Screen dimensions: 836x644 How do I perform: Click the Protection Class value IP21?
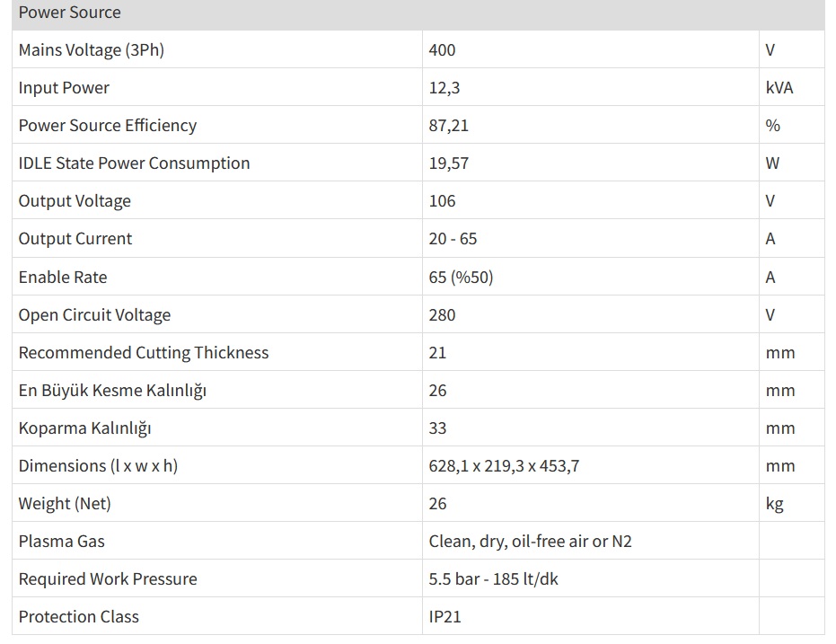[x=445, y=617]
